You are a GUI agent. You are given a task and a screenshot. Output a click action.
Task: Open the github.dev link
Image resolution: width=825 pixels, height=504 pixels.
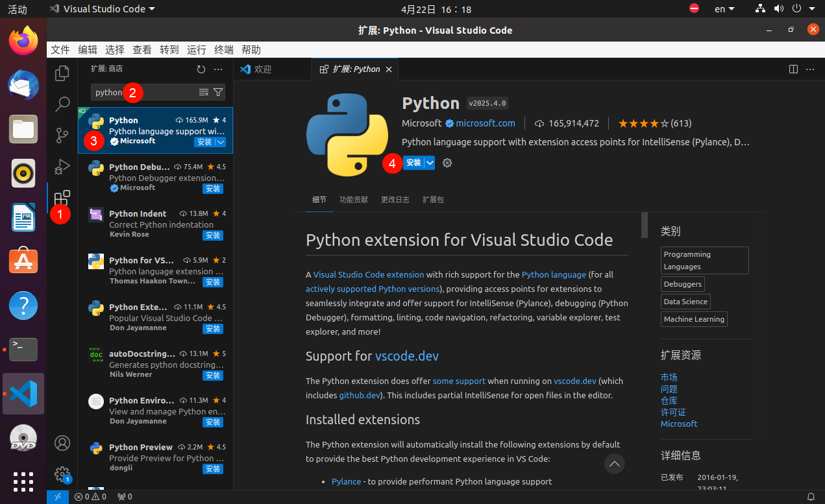[359, 395]
